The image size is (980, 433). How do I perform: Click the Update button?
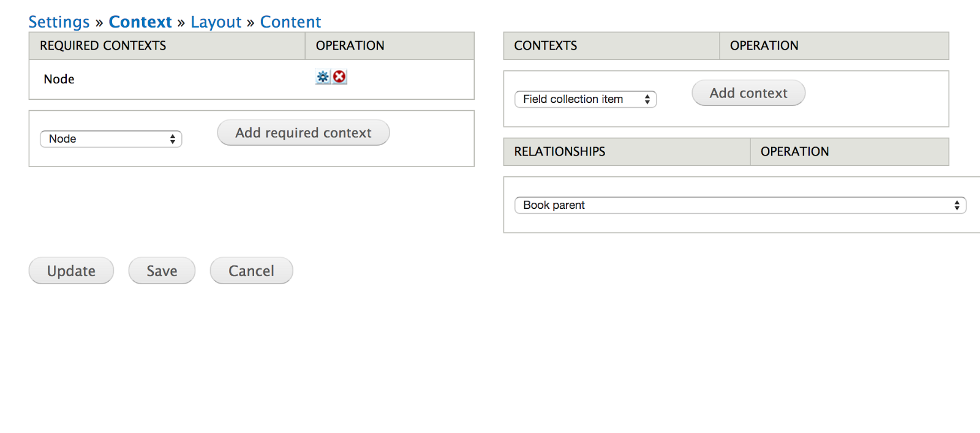[71, 271]
